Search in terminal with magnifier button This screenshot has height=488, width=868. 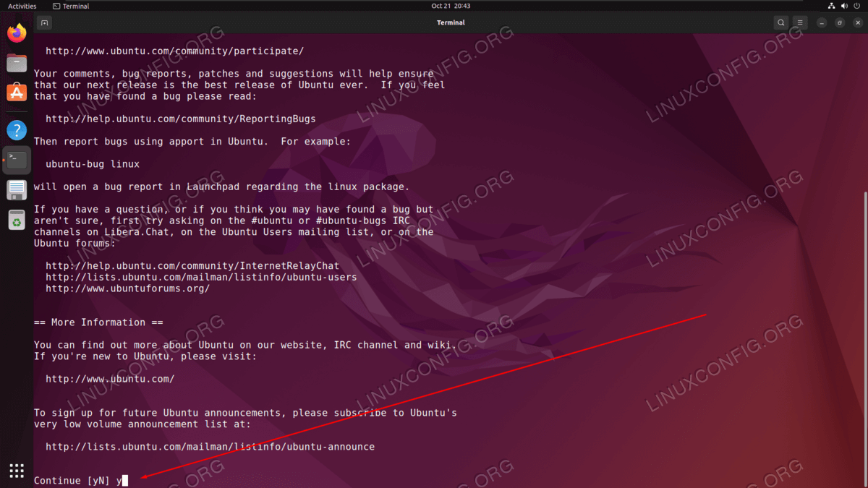780,23
